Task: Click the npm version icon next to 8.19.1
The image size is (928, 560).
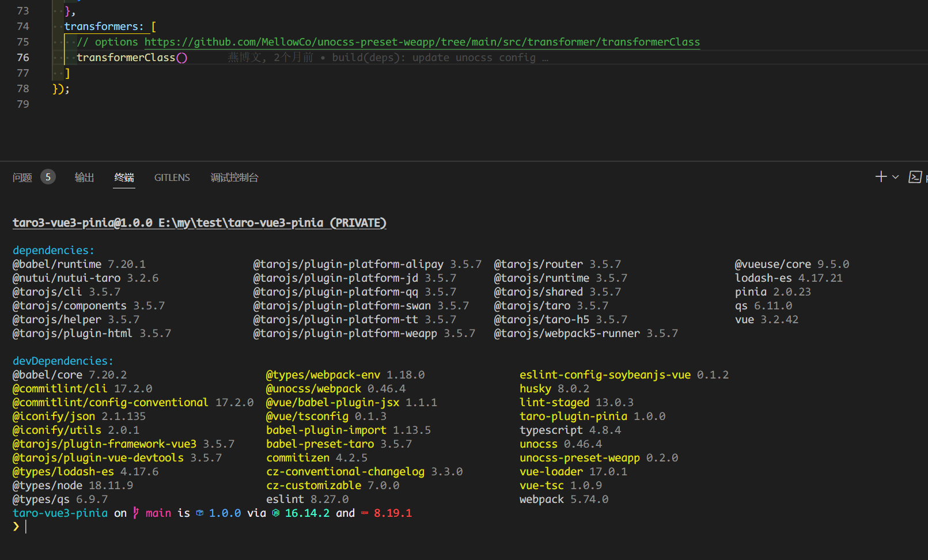Action: 364,513
